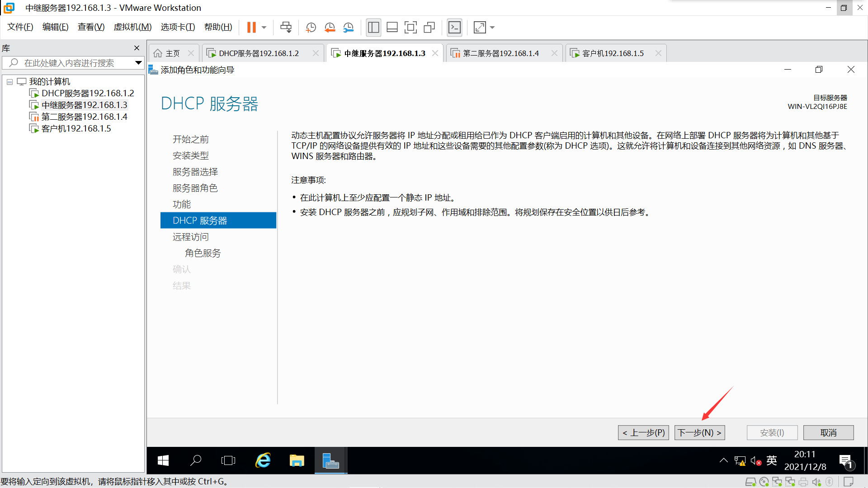
Task: Expand the library search dropdown
Action: 138,63
